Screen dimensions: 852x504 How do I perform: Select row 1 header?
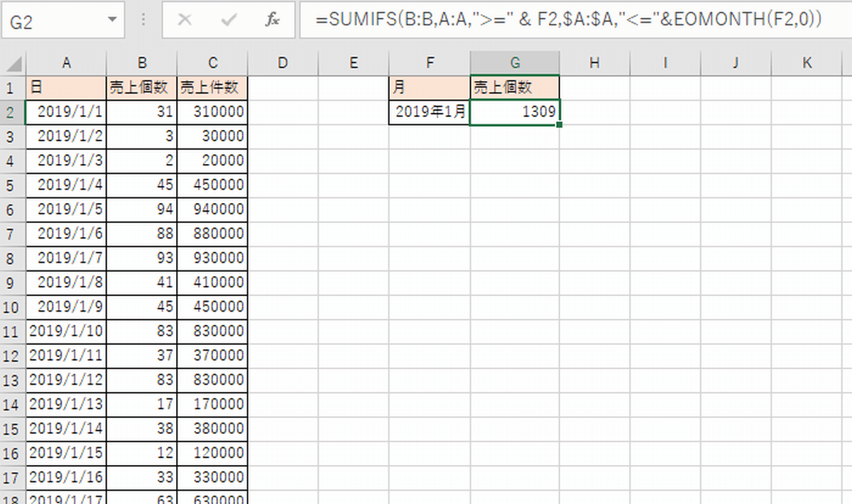[x=12, y=87]
